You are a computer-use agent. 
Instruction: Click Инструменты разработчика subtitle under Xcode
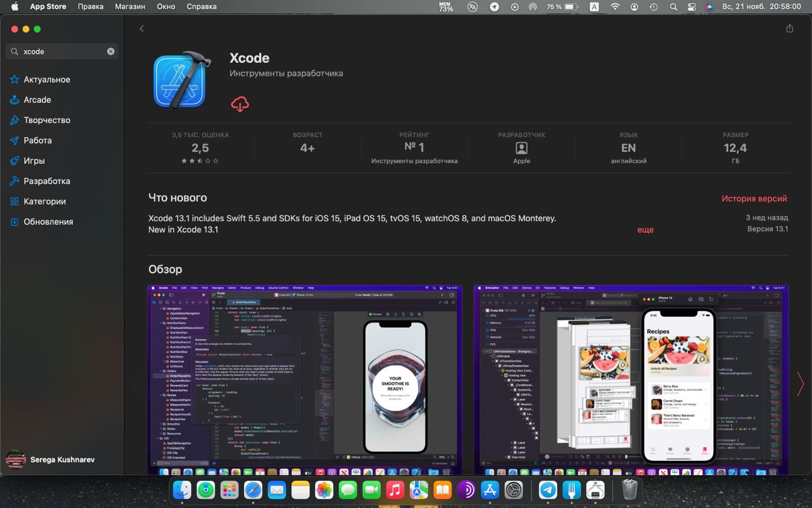click(x=286, y=73)
